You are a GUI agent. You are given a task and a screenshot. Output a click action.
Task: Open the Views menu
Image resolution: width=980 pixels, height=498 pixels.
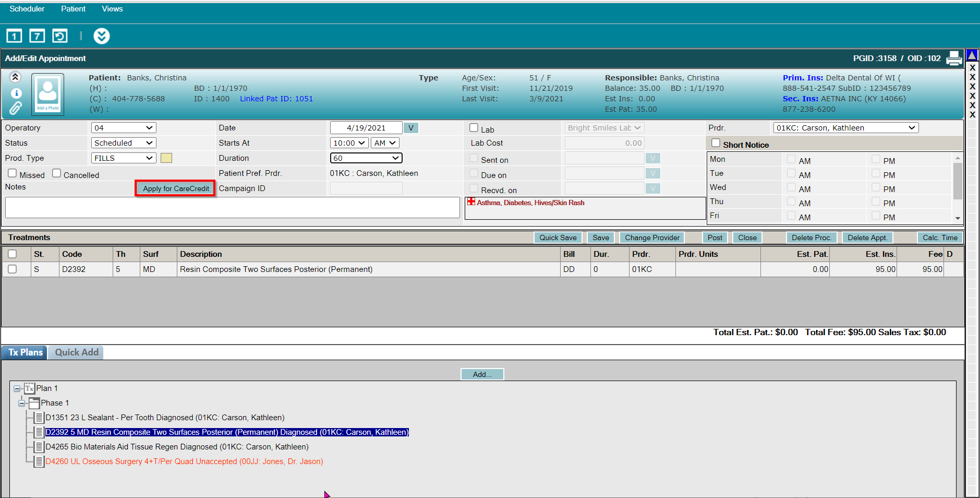coord(112,9)
